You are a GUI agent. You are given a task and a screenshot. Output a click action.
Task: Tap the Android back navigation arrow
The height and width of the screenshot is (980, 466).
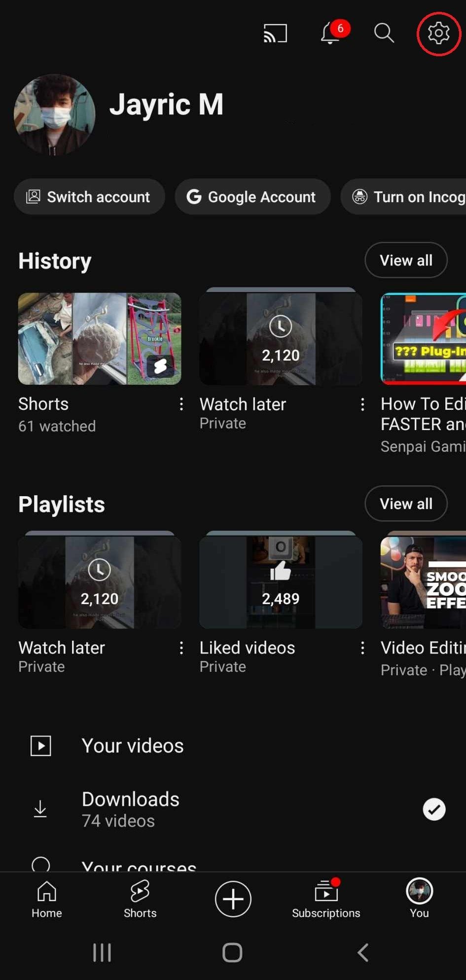363,952
